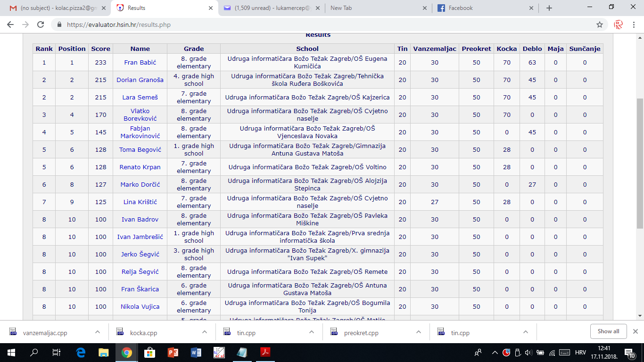
Task: Click the Lara Semeš name link
Action: pos(140,98)
